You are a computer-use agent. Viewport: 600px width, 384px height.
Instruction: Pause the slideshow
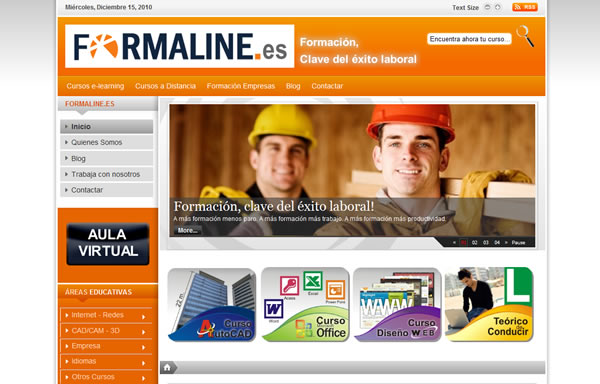(518, 242)
